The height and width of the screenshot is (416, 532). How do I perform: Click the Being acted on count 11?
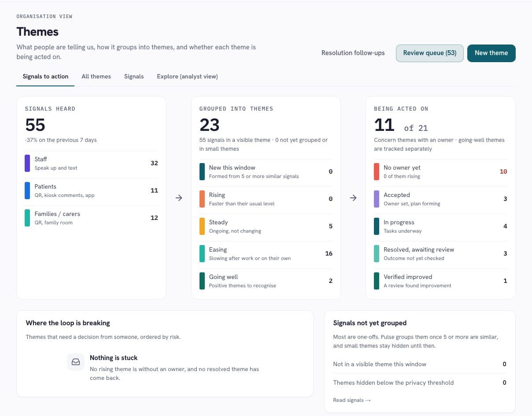(384, 125)
